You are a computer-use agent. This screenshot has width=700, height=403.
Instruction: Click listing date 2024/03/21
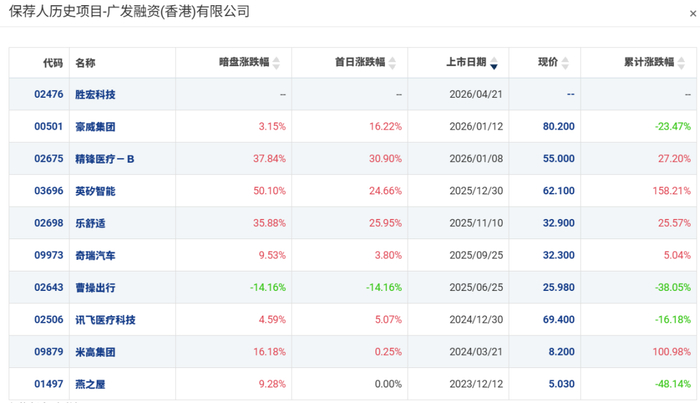pyautogui.click(x=476, y=351)
